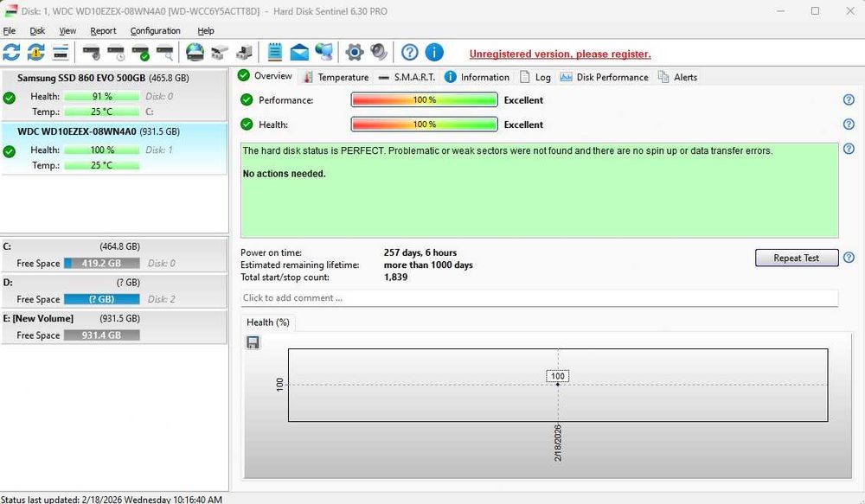Click the help icon beside Repeat Test
Viewport: 865px width, 504px height.
(849, 258)
